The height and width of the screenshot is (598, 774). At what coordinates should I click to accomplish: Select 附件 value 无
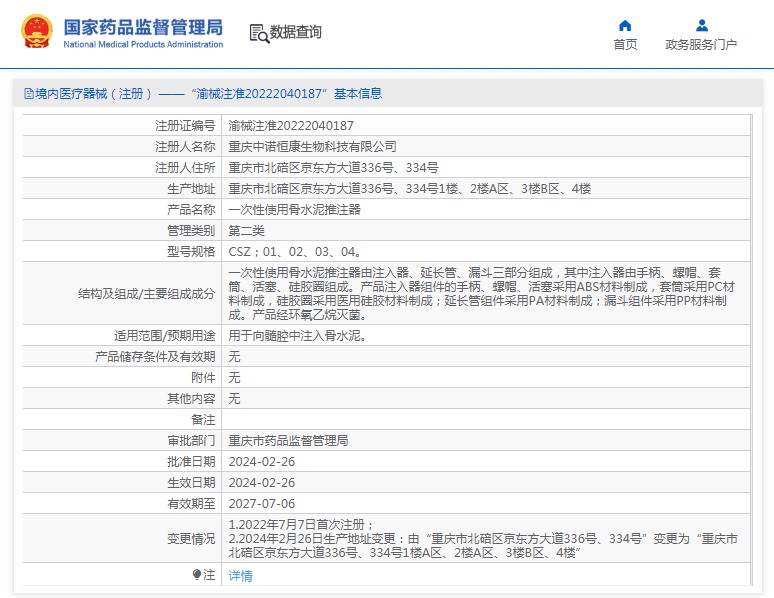point(234,378)
